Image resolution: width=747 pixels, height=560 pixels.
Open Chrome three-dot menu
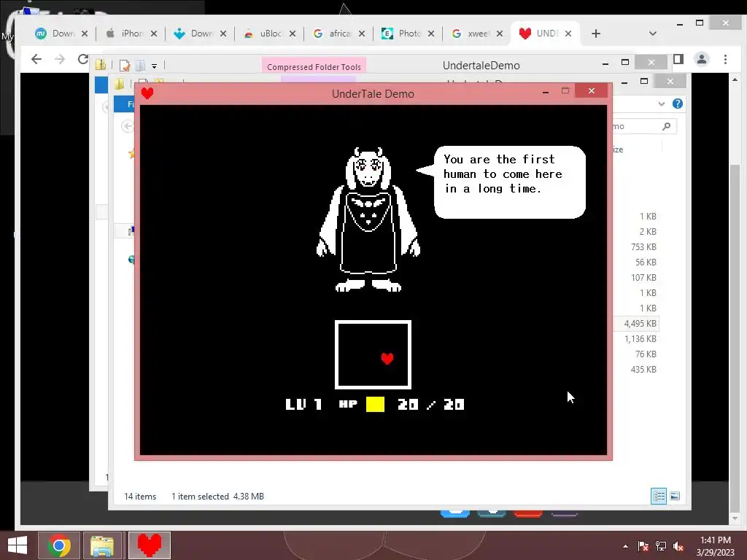725,59
